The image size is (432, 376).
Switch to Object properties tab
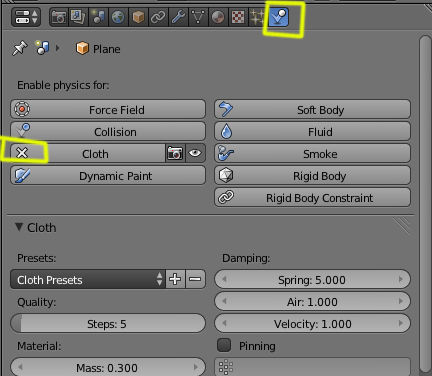pos(138,17)
